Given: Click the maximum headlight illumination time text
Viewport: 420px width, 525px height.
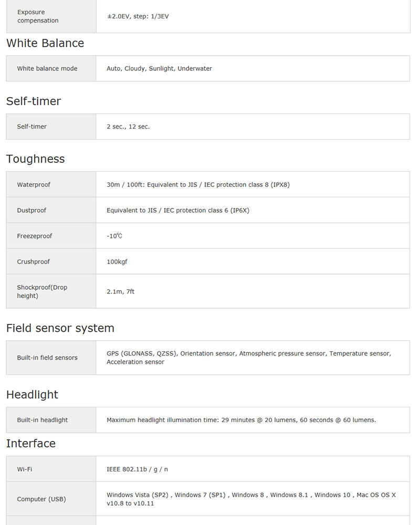Looking at the screenshot, I should pyautogui.click(x=241, y=420).
